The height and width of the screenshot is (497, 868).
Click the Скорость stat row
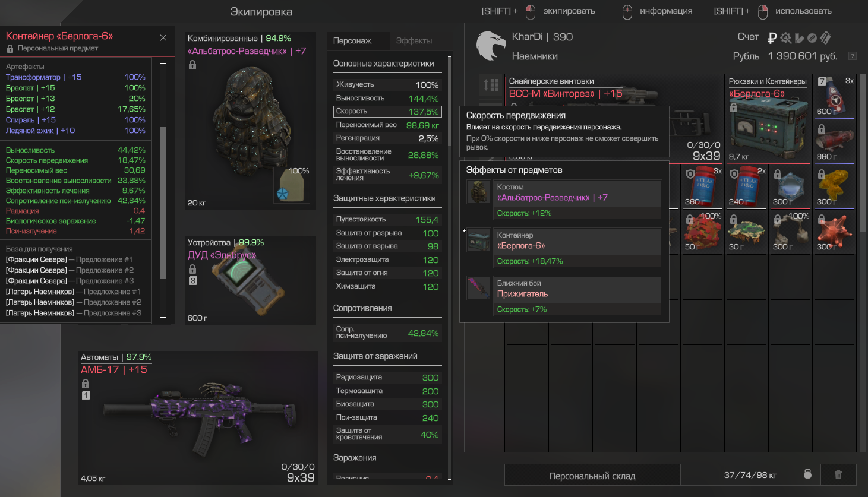(387, 111)
